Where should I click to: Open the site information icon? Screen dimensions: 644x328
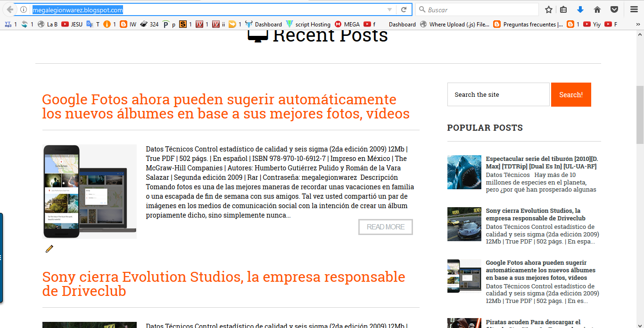[x=24, y=9]
